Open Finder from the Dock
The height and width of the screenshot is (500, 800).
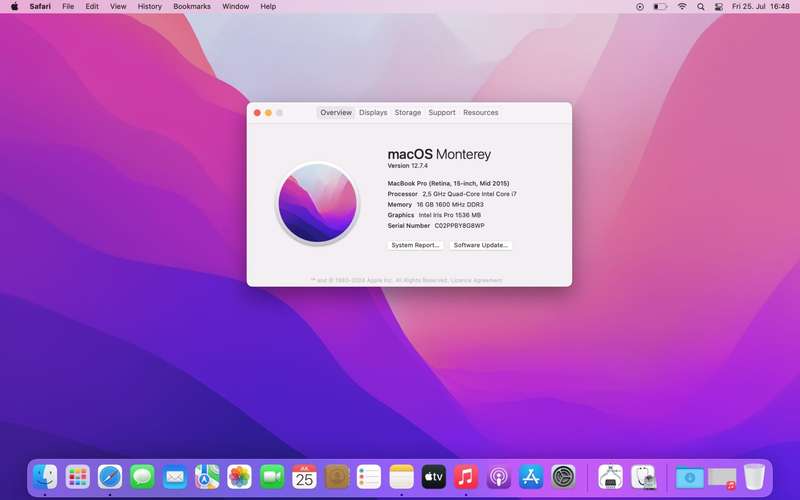(x=45, y=477)
